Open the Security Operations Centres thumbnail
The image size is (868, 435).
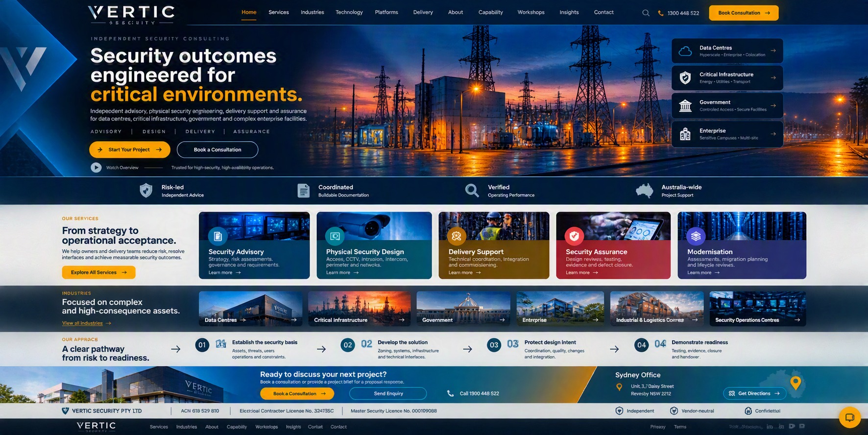757,309
